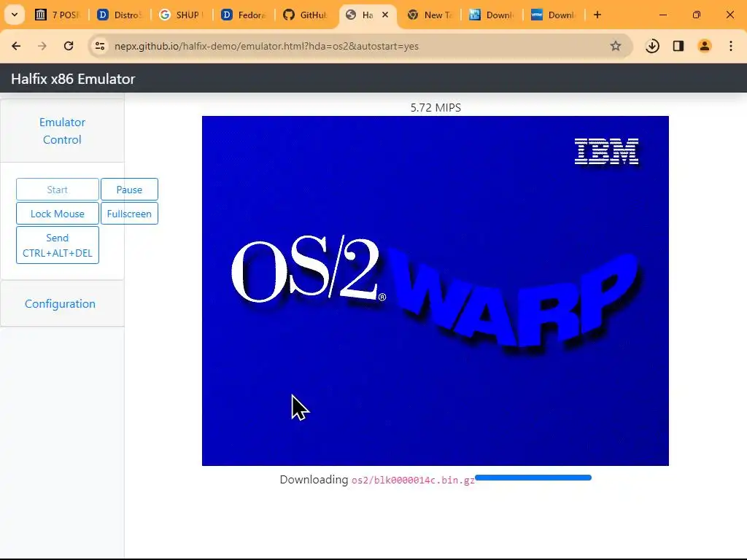Click the Halfix x86 Emulator title
Image resolution: width=747 pixels, height=560 pixels.
[73, 79]
